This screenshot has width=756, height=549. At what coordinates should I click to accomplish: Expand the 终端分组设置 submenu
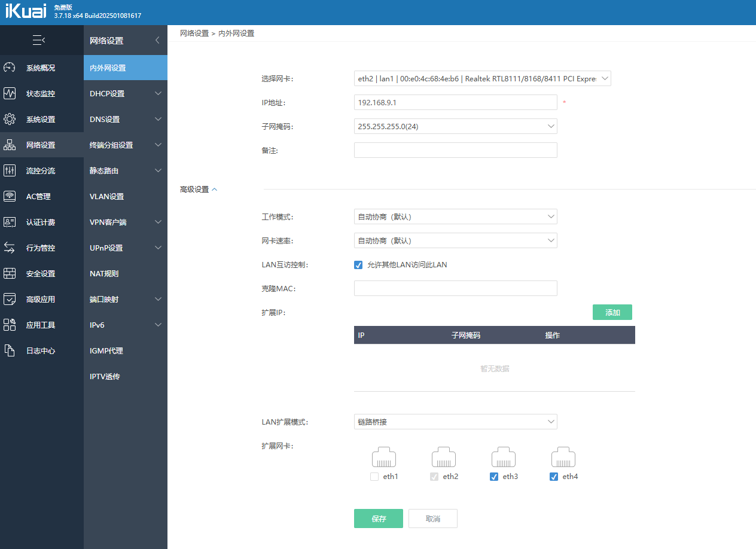click(126, 145)
